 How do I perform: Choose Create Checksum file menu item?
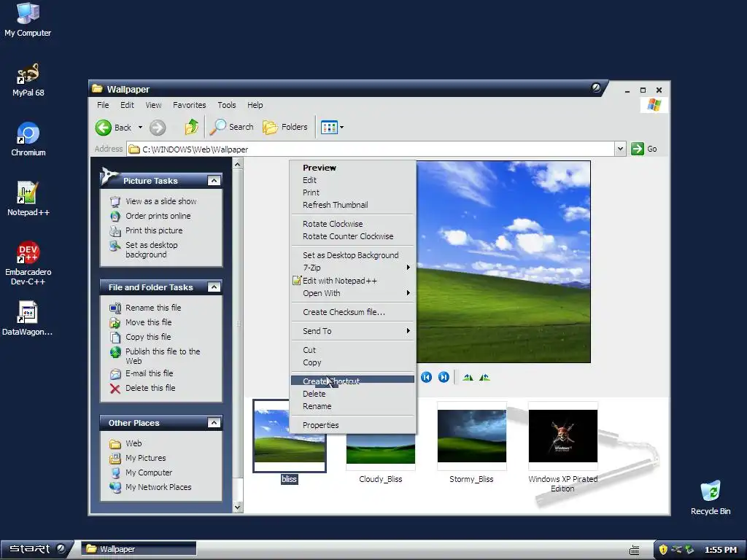click(353, 312)
